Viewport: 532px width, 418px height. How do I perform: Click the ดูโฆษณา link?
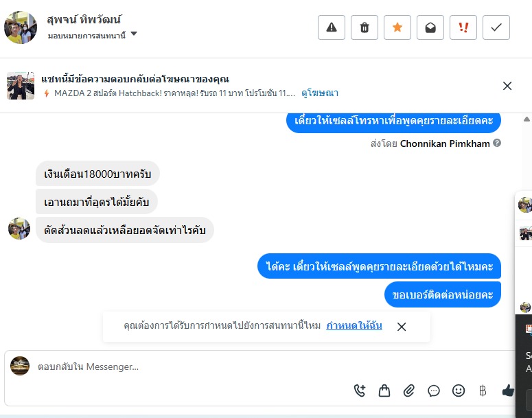[320, 93]
